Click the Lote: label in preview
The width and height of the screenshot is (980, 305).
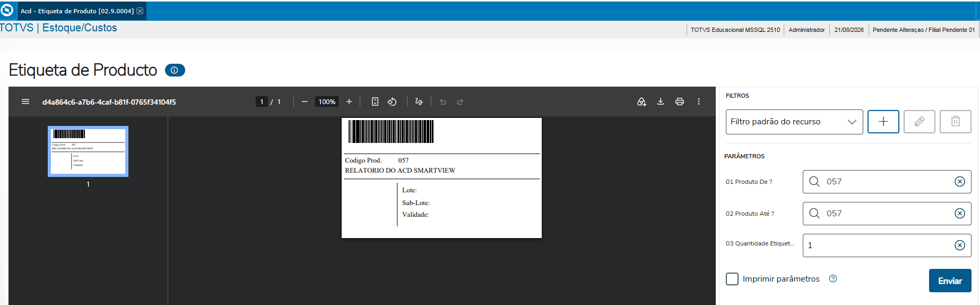[410, 190]
